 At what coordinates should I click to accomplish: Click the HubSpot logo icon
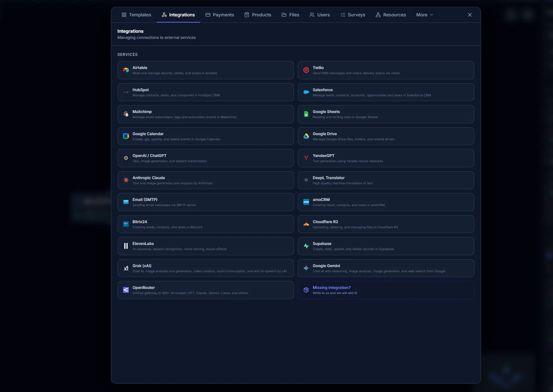point(126,92)
